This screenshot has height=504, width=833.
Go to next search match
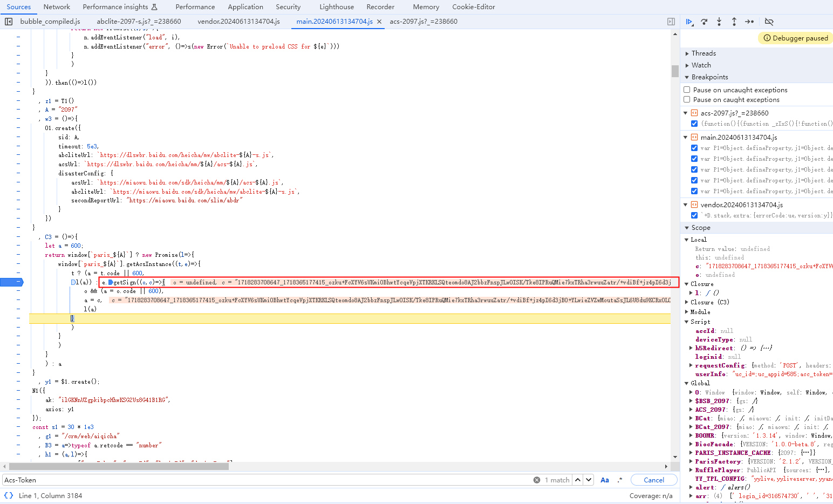589,480
